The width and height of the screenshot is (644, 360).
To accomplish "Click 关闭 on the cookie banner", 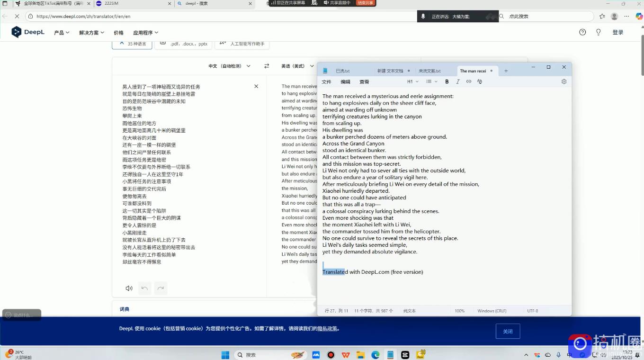I will click(x=508, y=331).
